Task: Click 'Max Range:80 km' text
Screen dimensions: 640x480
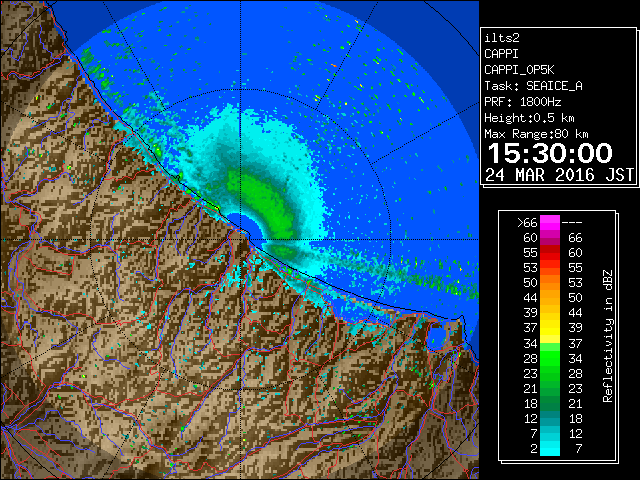Action: coord(536,134)
